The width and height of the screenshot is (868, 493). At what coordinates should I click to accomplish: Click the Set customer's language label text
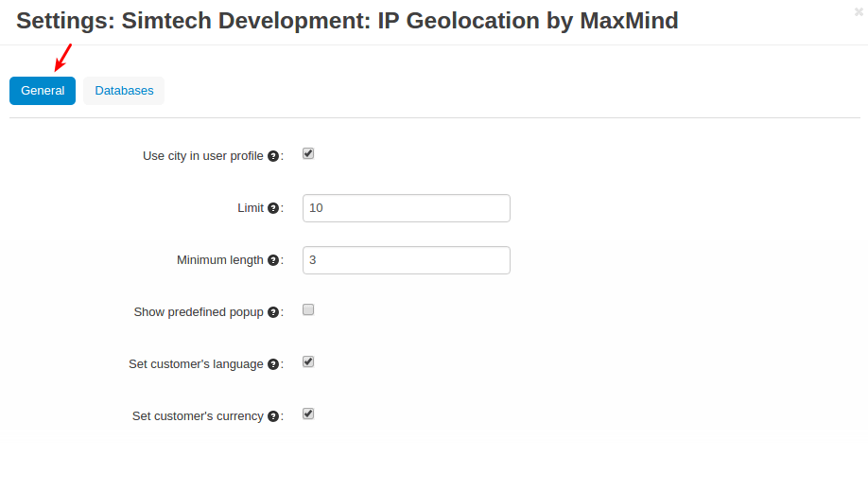(196, 364)
